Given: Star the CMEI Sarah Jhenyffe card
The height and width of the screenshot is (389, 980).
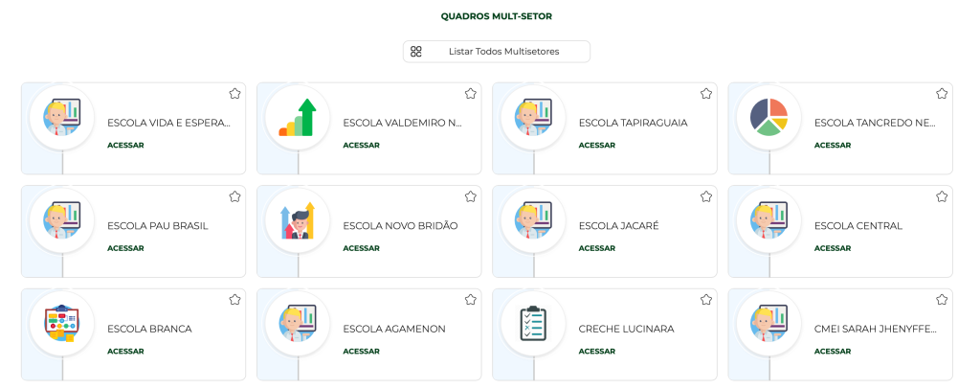Looking at the screenshot, I should [x=942, y=300].
